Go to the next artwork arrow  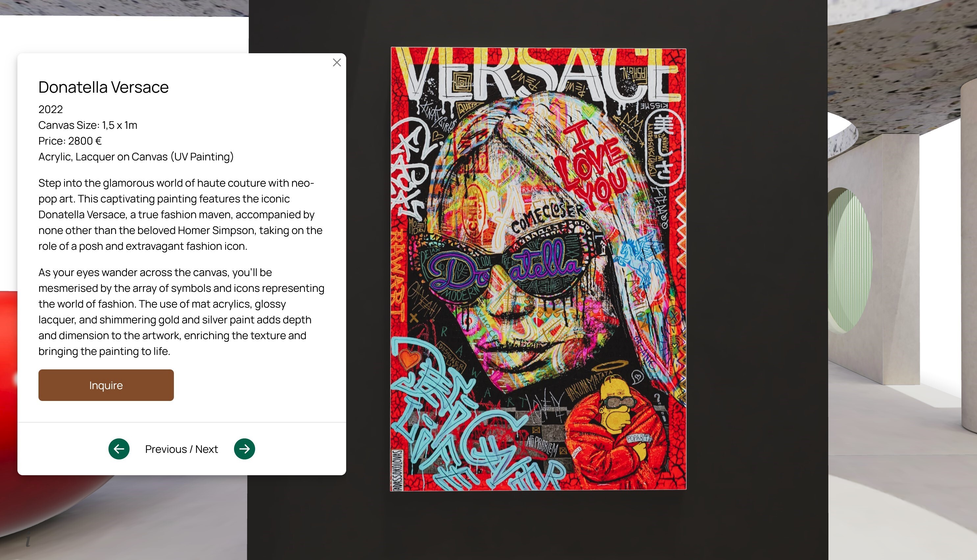tap(245, 449)
